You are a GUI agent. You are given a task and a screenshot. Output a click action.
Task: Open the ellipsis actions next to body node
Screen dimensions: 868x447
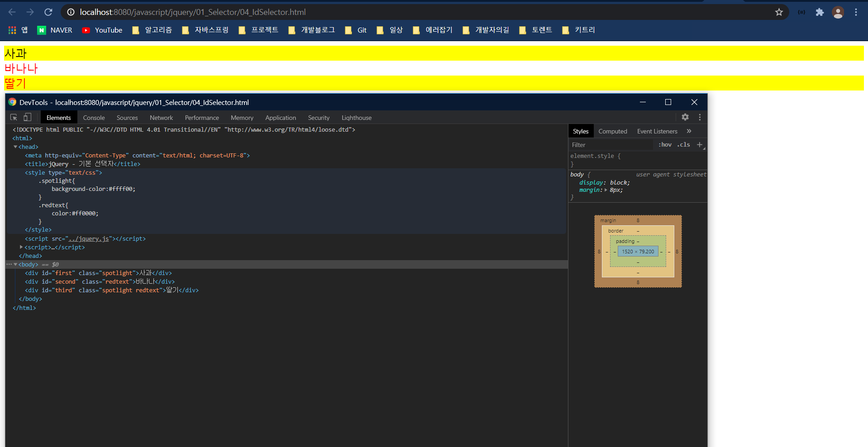coord(9,264)
